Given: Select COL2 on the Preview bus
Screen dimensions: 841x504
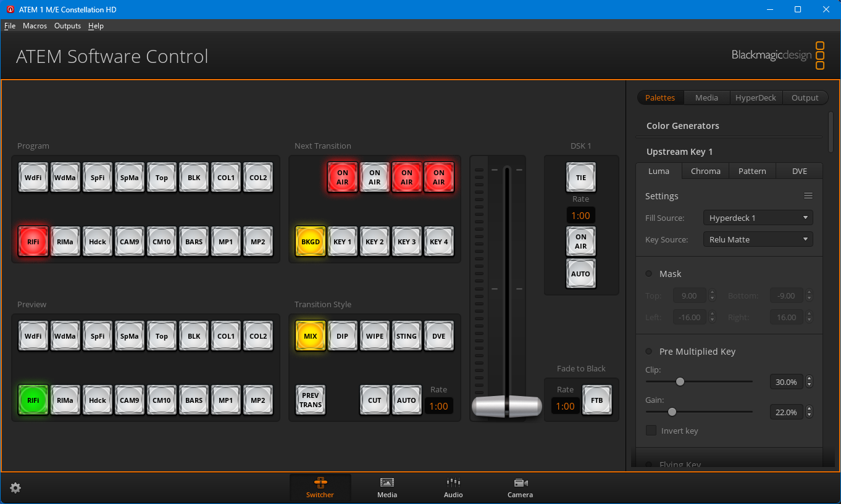Looking at the screenshot, I should pyautogui.click(x=258, y=336).
